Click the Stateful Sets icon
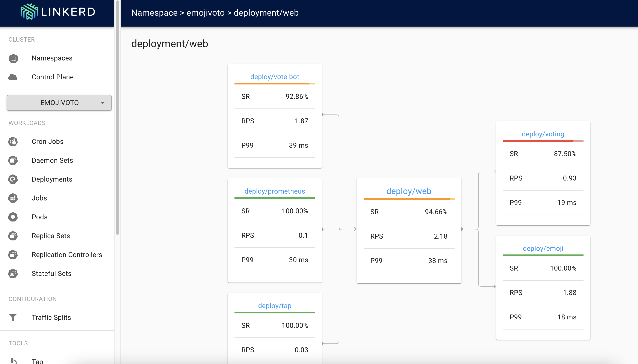 click(13, 274)
